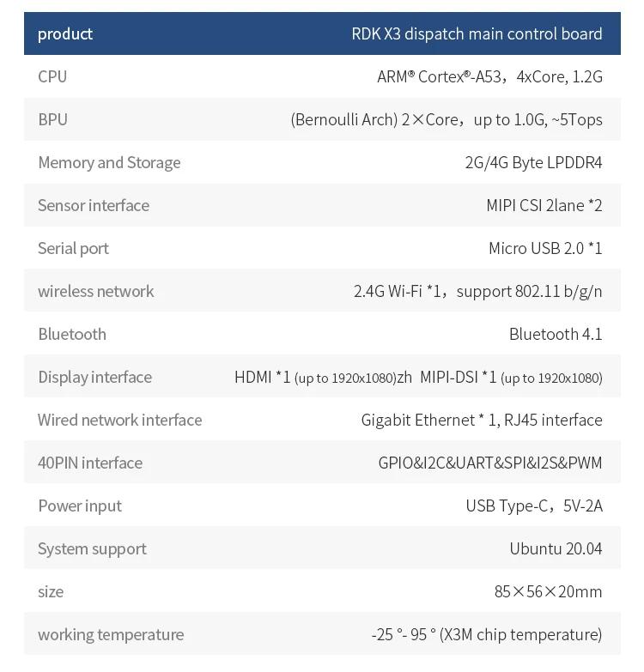Viewport: 644px width, 672px height.
Task: Select the '2G/4G Byte LPDDR4' value
Action: [533, 162]
